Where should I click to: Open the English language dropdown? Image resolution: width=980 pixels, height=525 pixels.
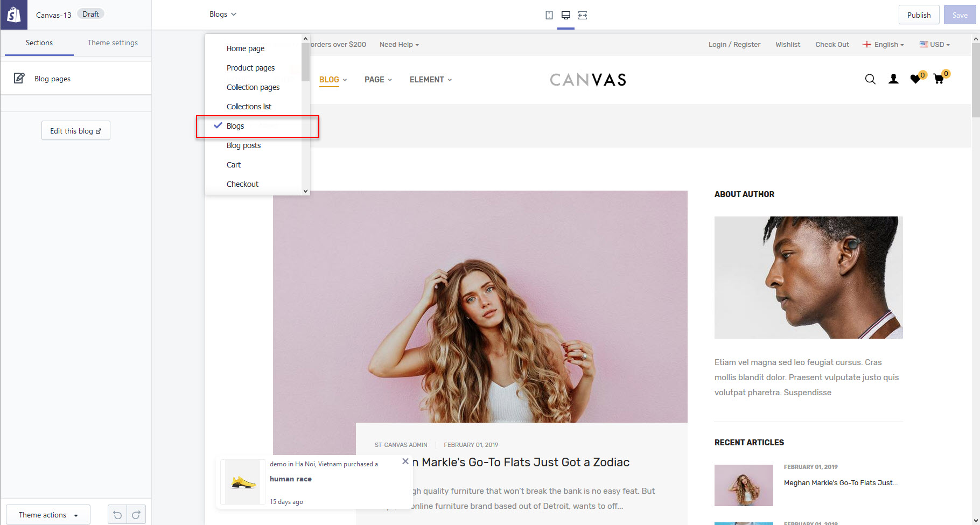coord(884,45)
